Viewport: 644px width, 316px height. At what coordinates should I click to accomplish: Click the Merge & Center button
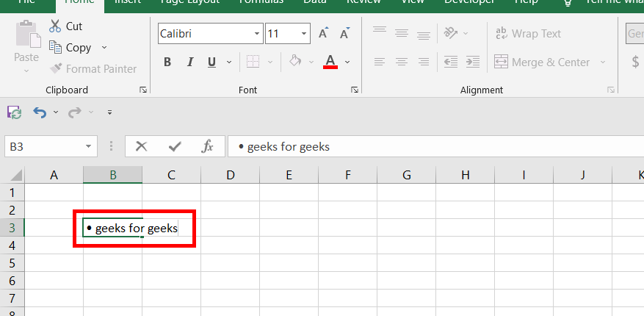point(542,62)
